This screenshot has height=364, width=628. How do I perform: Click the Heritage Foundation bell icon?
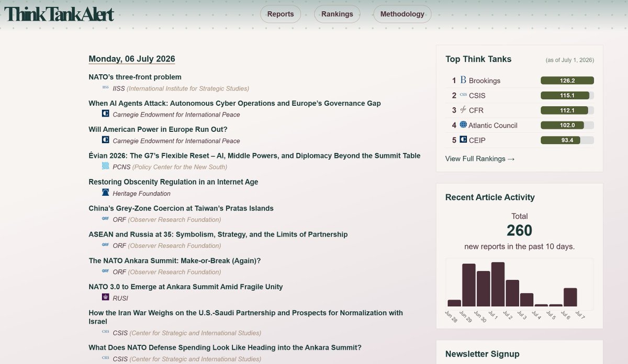click(105, 193)
